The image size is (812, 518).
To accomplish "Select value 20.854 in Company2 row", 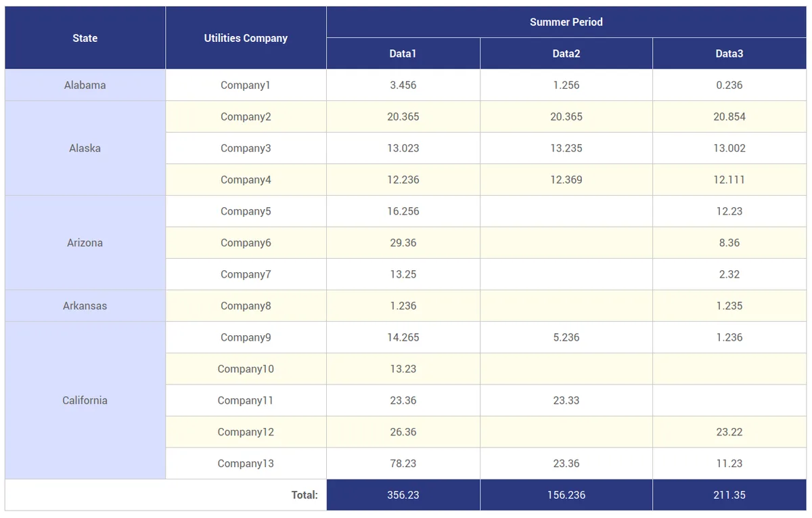I will (729, 116).
